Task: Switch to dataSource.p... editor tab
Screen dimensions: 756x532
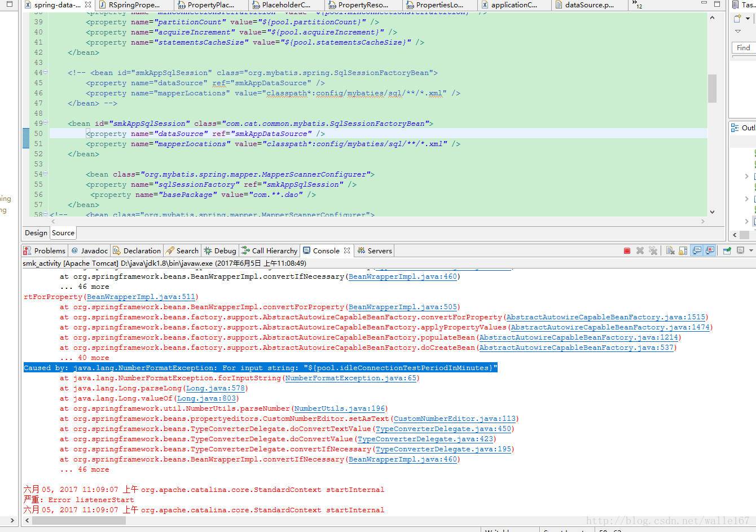Action: point(590,5)
